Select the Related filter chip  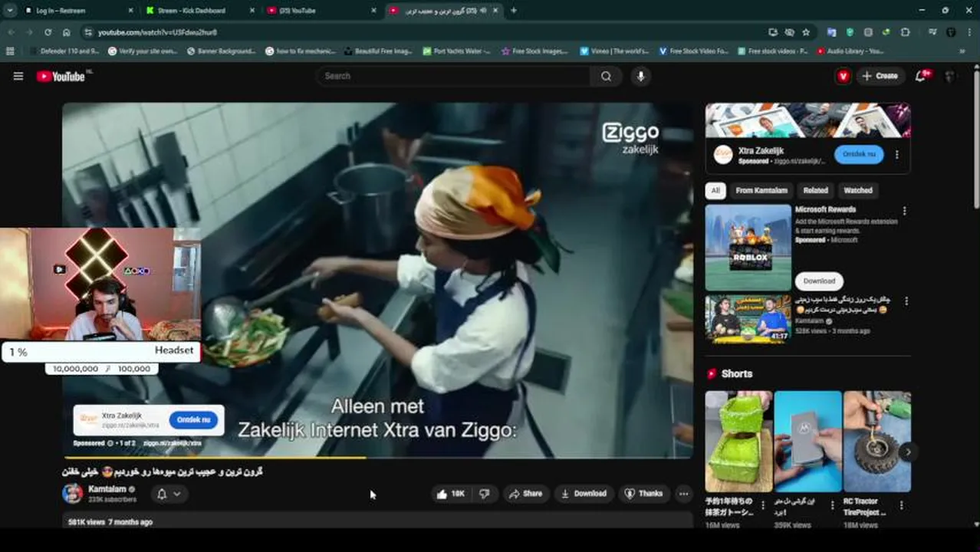click(x=815, y=190)
